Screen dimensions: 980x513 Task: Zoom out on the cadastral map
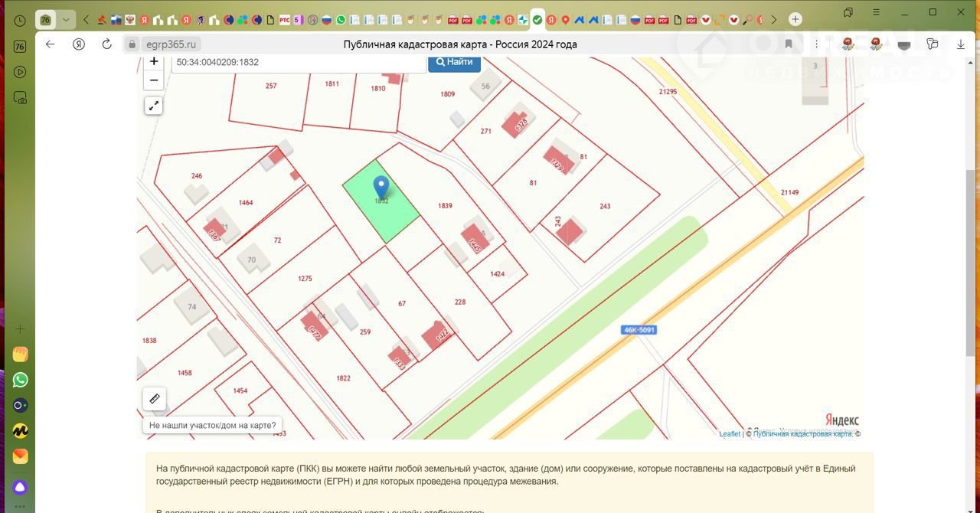click(154, 80)
